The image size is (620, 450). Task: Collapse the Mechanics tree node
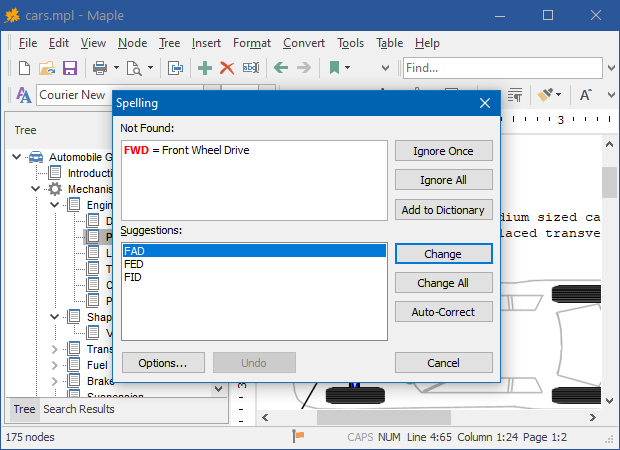coord(36,189)
